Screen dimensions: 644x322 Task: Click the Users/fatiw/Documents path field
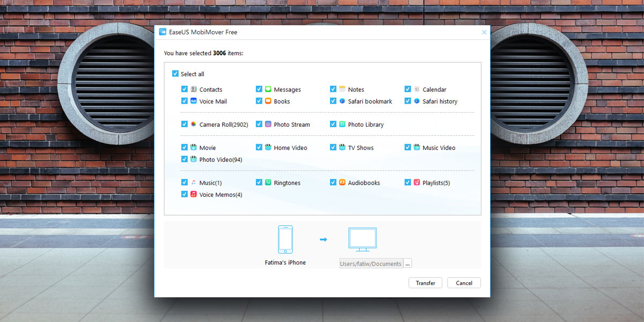tap(371, 264)
